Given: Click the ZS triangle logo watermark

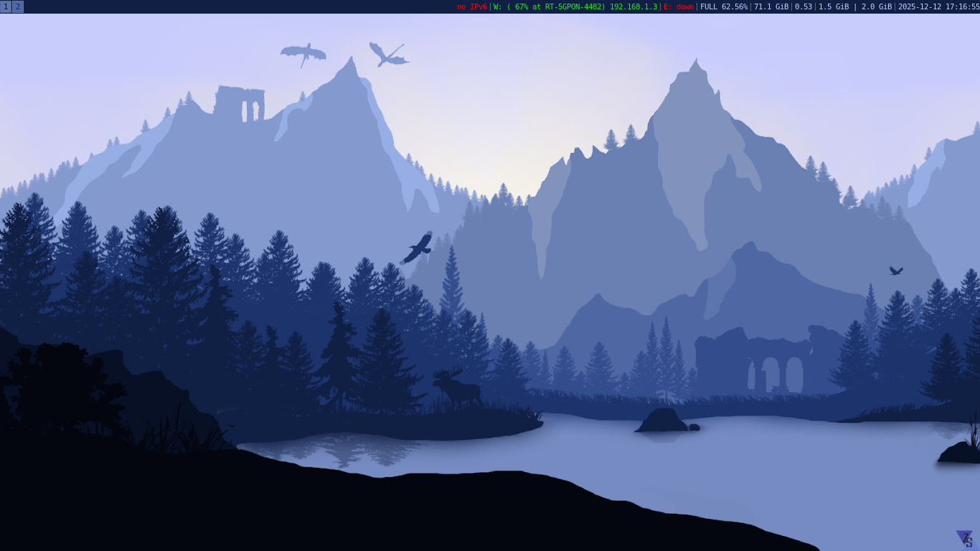Looking at the screenshot, I should 964,539.
